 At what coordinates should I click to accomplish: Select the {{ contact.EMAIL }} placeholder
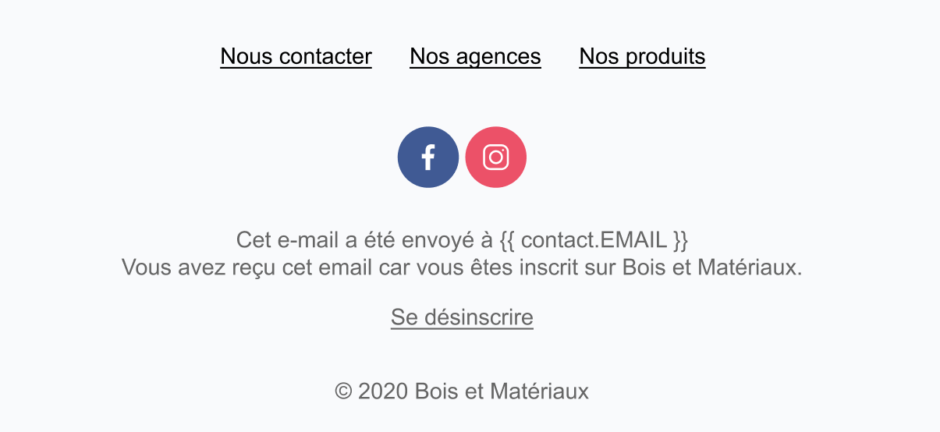[x=593, y=240]
